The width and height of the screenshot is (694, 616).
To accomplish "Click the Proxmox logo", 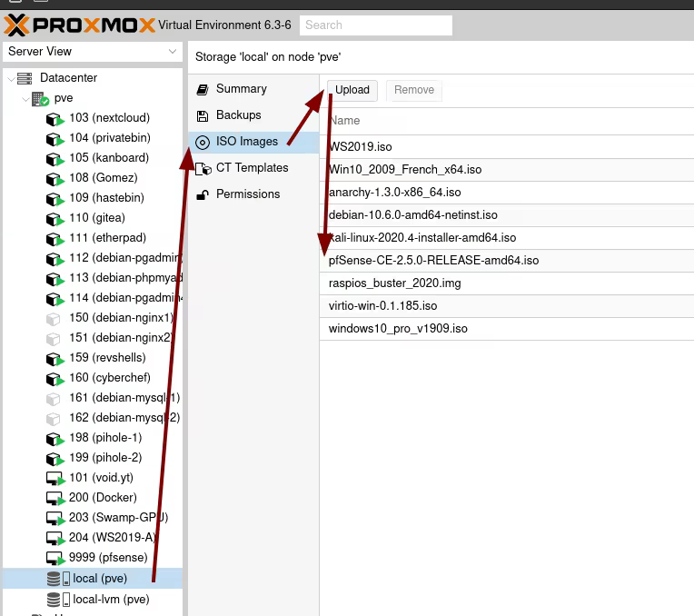I will coord(80,25).
